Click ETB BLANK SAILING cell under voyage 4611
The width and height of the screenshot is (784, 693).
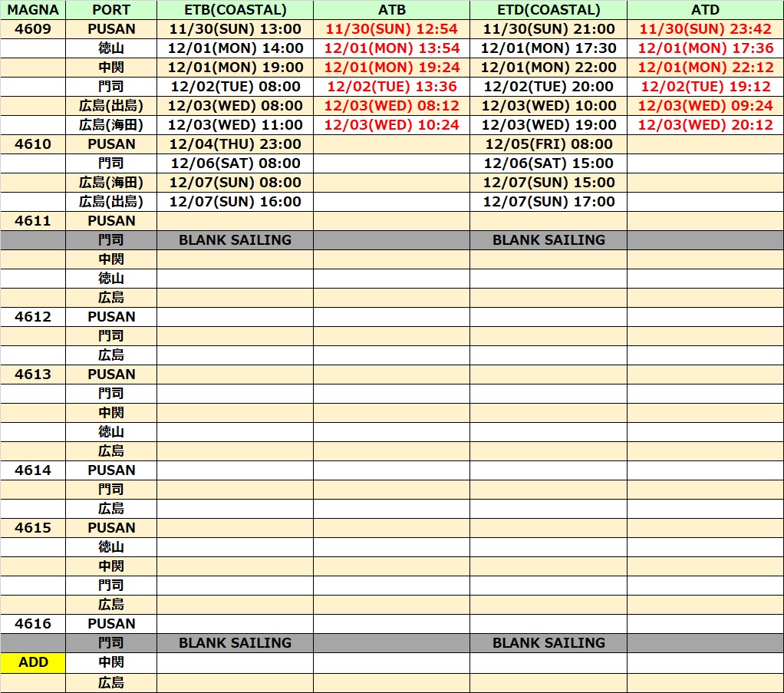235,240
